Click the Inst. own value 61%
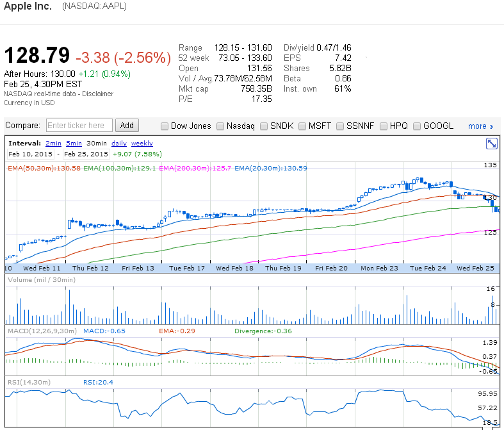This screenshot has width=504, height=430. (x=343, y=89)
